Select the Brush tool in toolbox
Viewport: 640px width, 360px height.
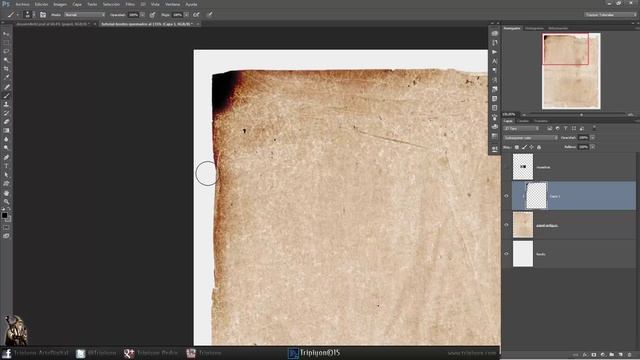[x=6, y=96]
